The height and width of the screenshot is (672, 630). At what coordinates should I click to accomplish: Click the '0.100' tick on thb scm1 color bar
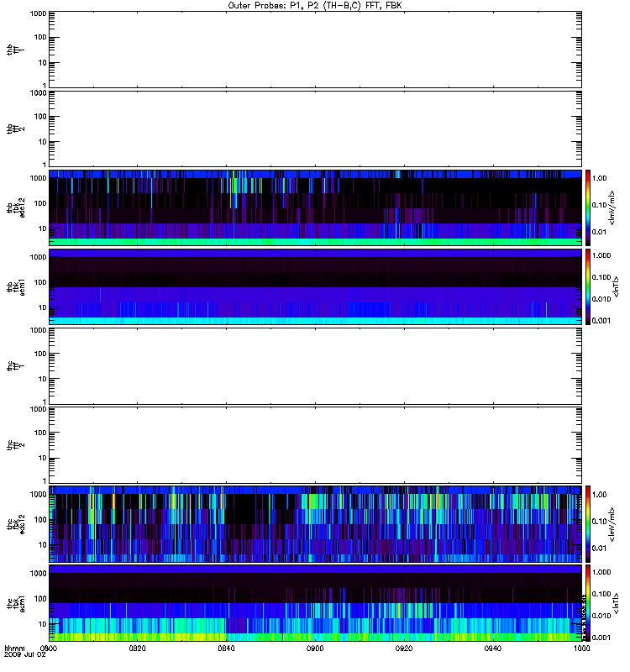coord(601,277)
